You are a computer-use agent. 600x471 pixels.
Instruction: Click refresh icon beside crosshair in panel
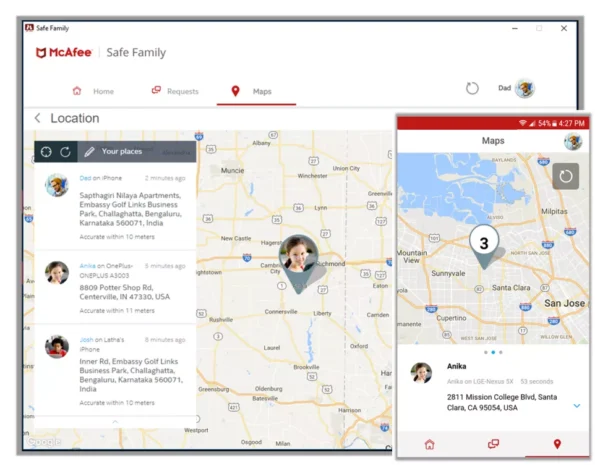coord(65,152)
